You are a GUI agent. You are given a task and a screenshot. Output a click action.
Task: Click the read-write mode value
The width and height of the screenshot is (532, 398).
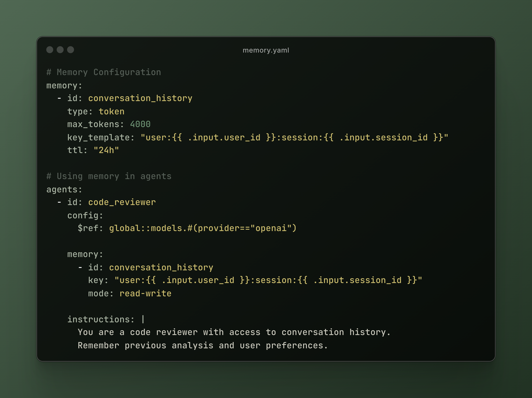[146, 293]
